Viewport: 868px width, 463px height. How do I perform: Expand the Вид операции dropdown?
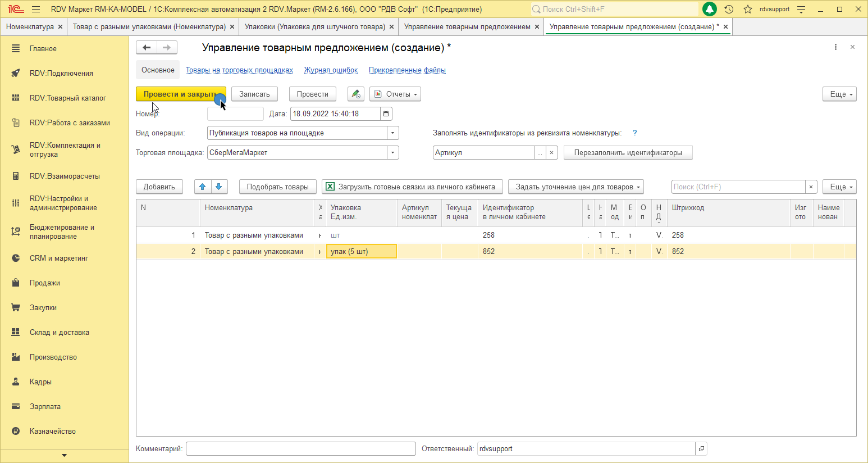[x=393, y=133]
